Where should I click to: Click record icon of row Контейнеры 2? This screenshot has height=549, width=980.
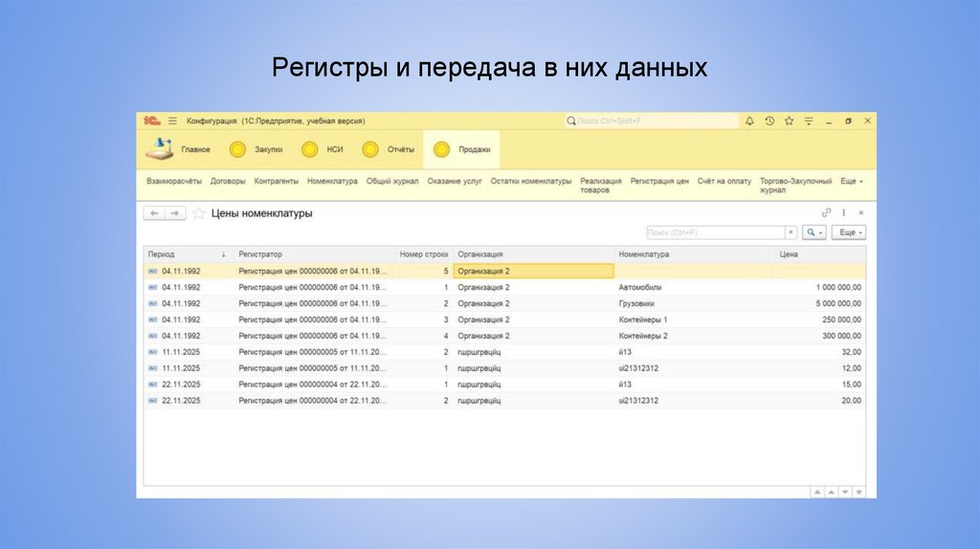(x=153, y=336)
